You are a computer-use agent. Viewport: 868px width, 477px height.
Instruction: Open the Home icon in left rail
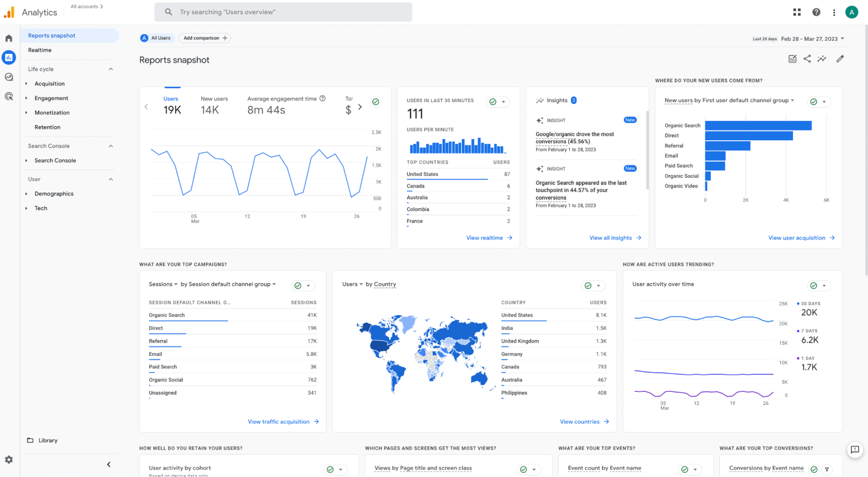(9, 38)
